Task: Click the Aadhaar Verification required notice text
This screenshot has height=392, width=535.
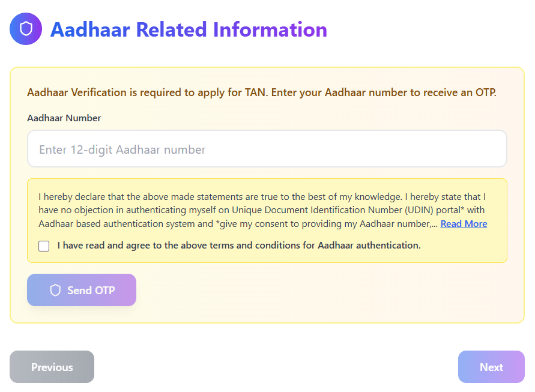Action: (262, 93)
